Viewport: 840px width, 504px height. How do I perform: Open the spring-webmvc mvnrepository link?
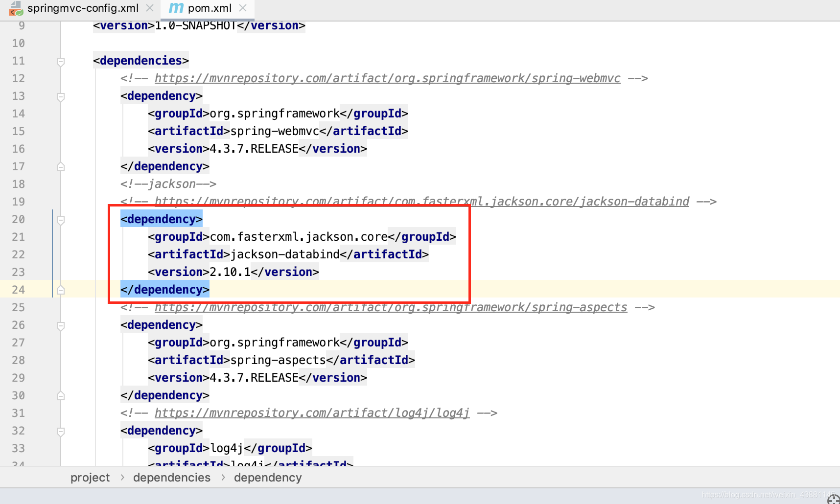click(388, 78)
